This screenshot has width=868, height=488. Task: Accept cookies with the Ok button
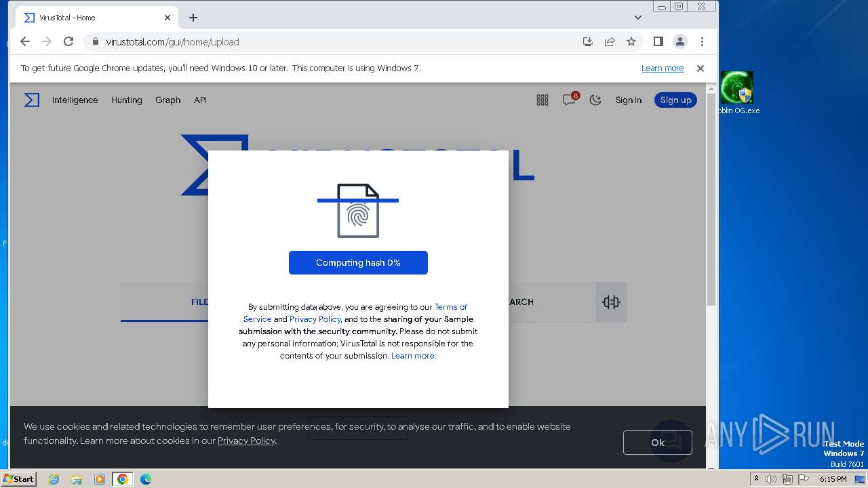tap(658, 443)
